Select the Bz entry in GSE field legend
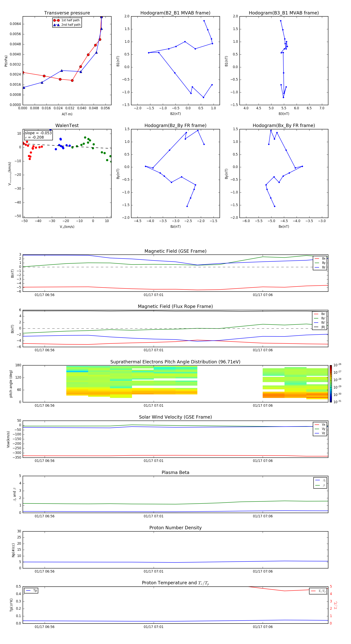Image resolution: width=351 pixels, height=644 pixels. (320, 267)
